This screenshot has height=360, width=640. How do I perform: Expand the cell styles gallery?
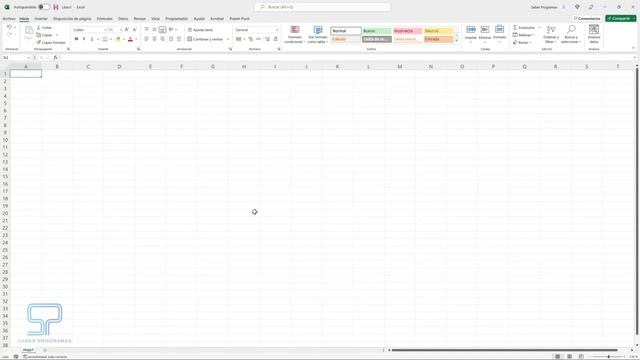457,41
